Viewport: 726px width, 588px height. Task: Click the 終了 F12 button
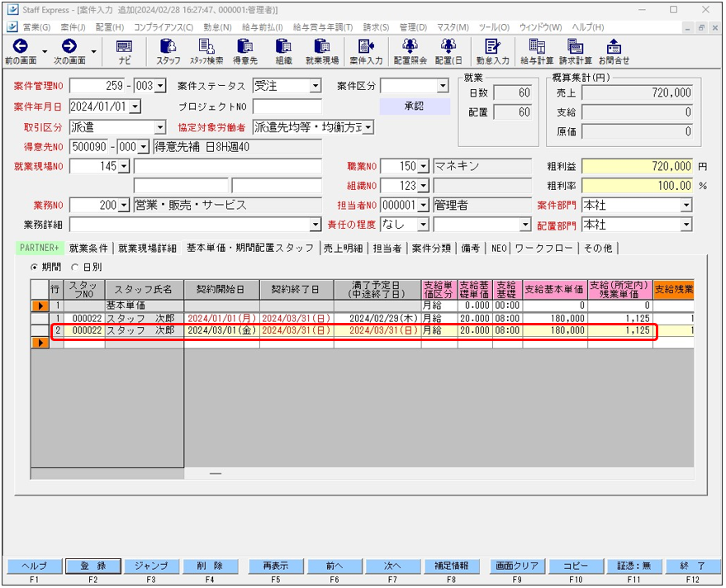(693, 566)
